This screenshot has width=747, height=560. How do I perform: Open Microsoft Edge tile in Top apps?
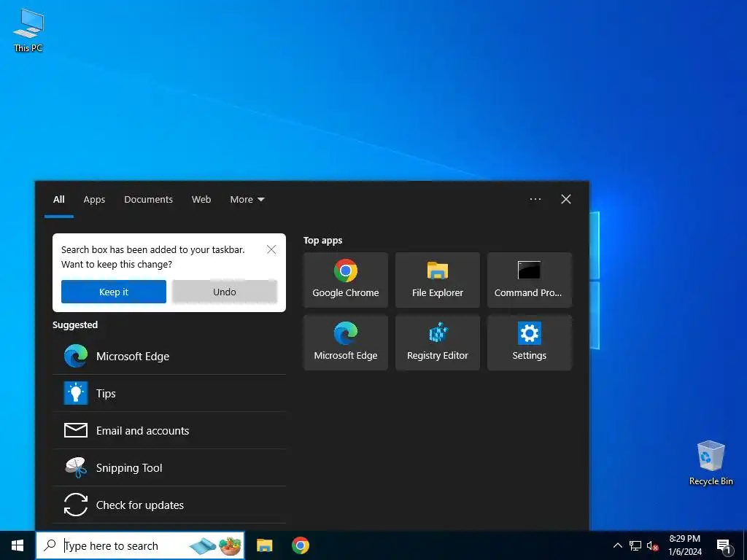(345, 343)
